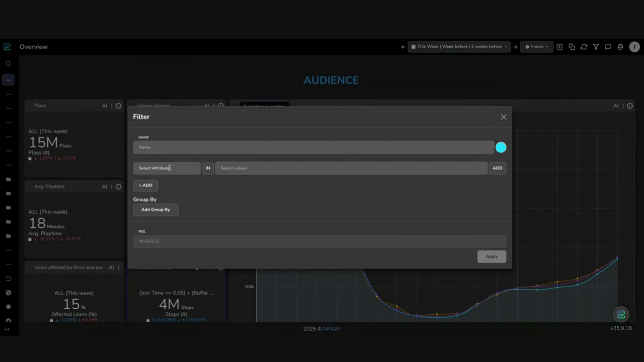Close the Filter dialog

[503, 117]
